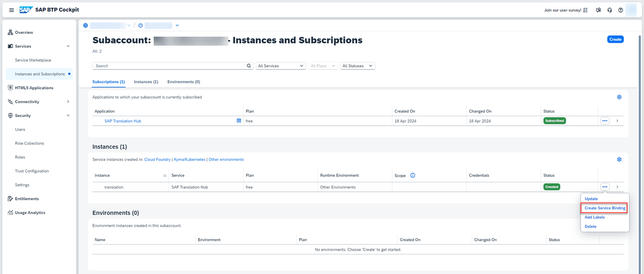Click the Created status badge
The width and height of the screenshot is (644, 274).
(x=552, y=187)
